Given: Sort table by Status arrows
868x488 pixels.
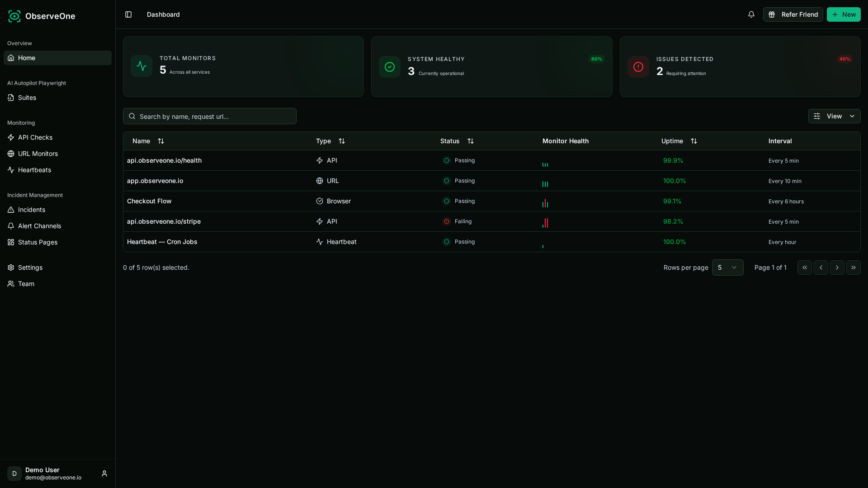Looking at the screenshot, I should tap(471, 141).
